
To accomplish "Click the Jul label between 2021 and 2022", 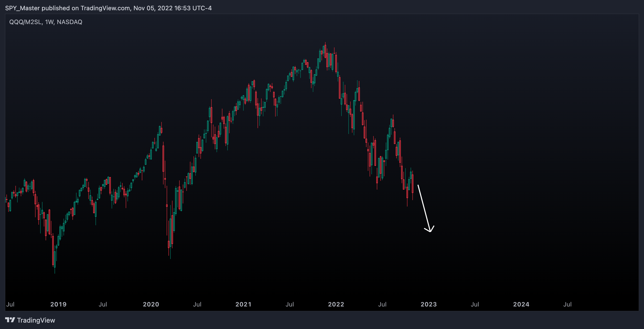I will pos(290,304).
